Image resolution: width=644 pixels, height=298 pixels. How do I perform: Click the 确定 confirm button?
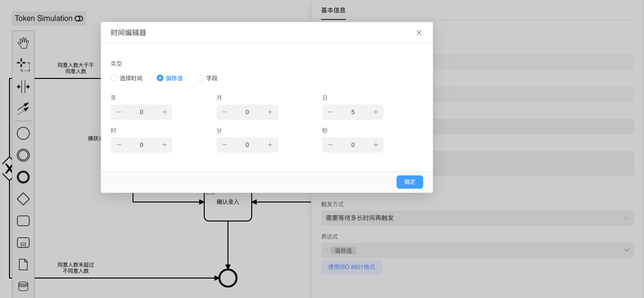click(x=409, y=182)
